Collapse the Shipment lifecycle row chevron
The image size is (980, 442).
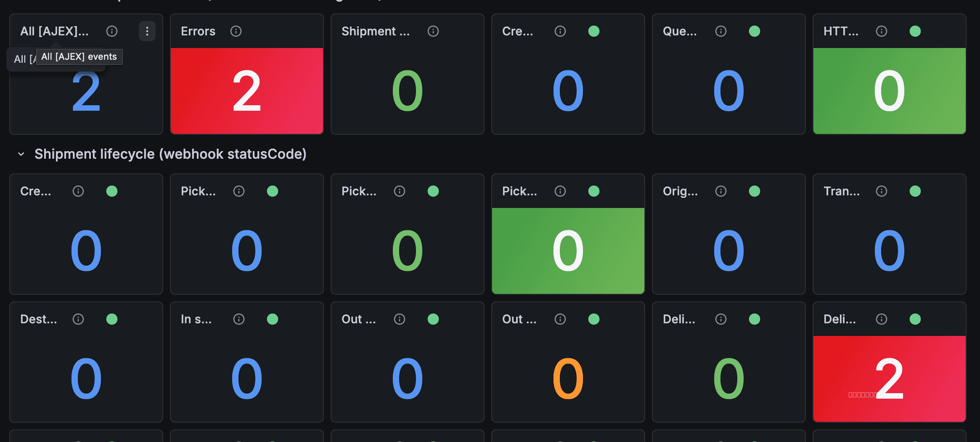pos(21,154)
